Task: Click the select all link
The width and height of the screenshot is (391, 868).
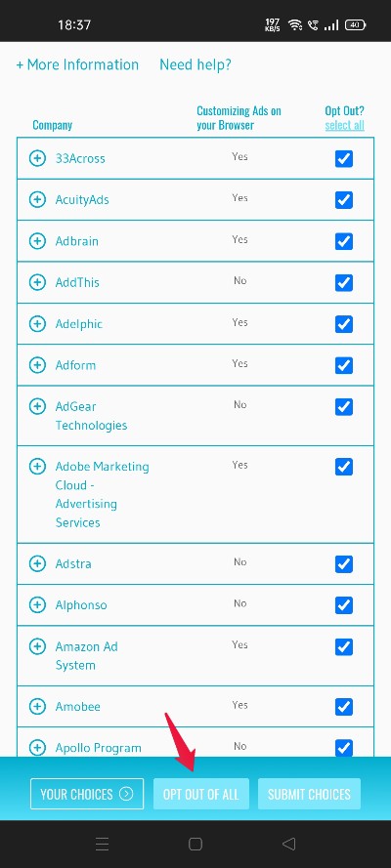Action: click(344, 125)
